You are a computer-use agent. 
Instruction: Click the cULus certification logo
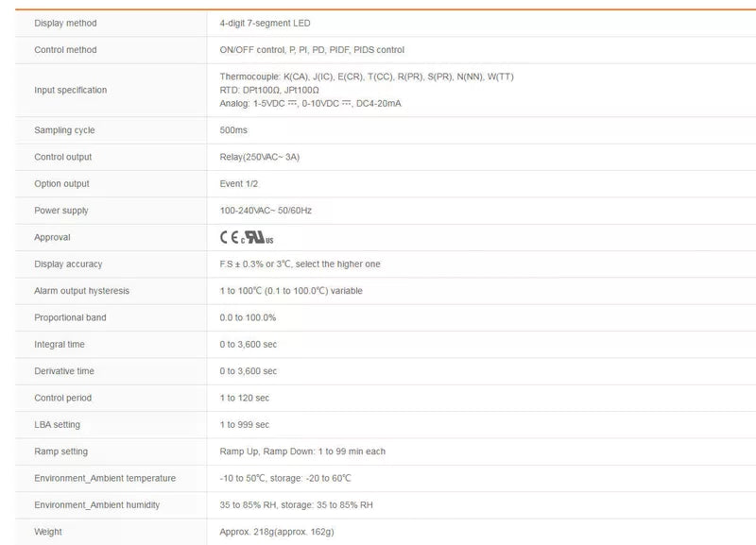[257, 238]
